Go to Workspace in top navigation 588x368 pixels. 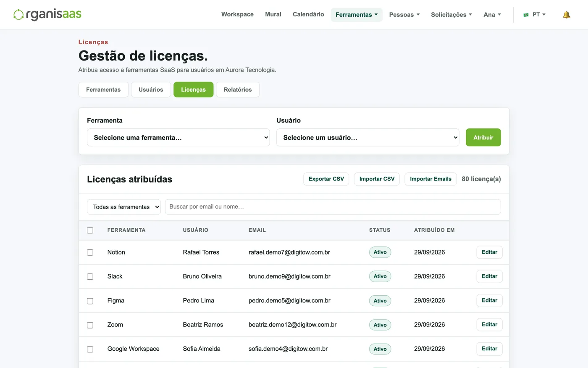(237, 14)
